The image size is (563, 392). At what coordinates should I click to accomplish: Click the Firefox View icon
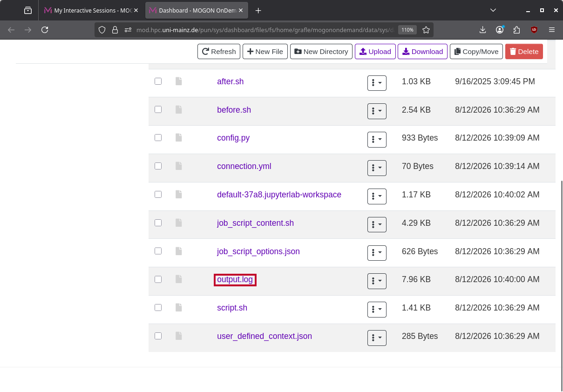pos(28,10)
